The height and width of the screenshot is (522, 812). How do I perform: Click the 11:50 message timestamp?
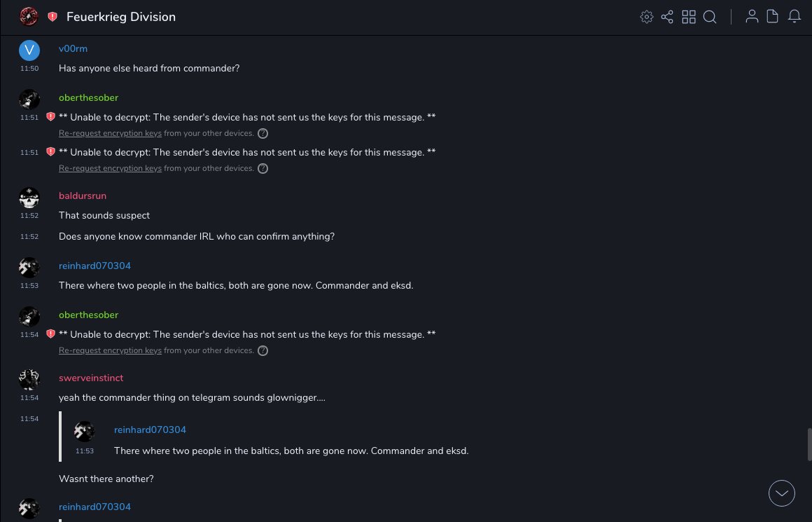[x=29, y=69]
